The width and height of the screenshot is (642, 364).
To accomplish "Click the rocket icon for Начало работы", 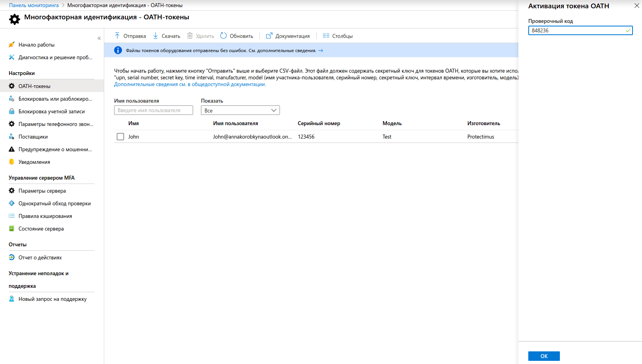I will click(11, 45).
